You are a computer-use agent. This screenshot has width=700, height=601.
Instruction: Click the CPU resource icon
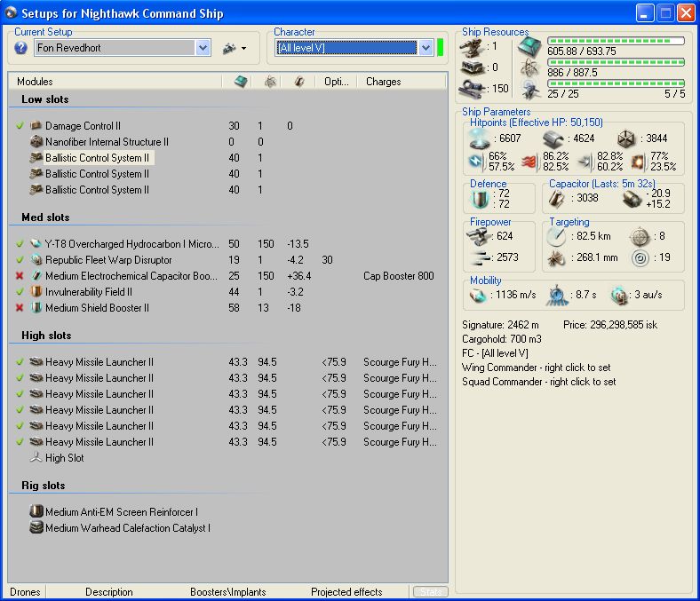[529, 46]
